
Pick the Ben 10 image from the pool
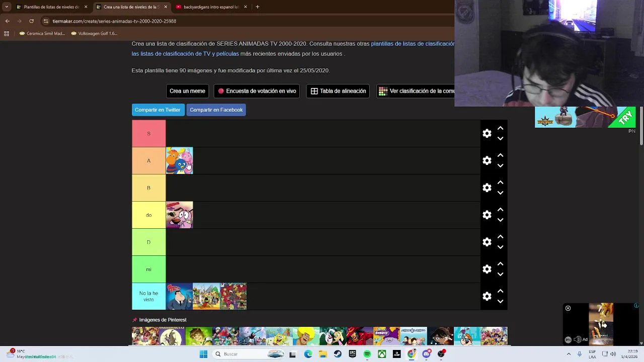[x=199, y=336]
